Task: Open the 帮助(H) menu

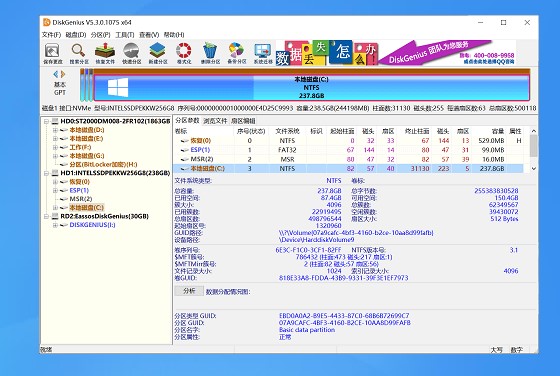Action: (x=174, y=35)
